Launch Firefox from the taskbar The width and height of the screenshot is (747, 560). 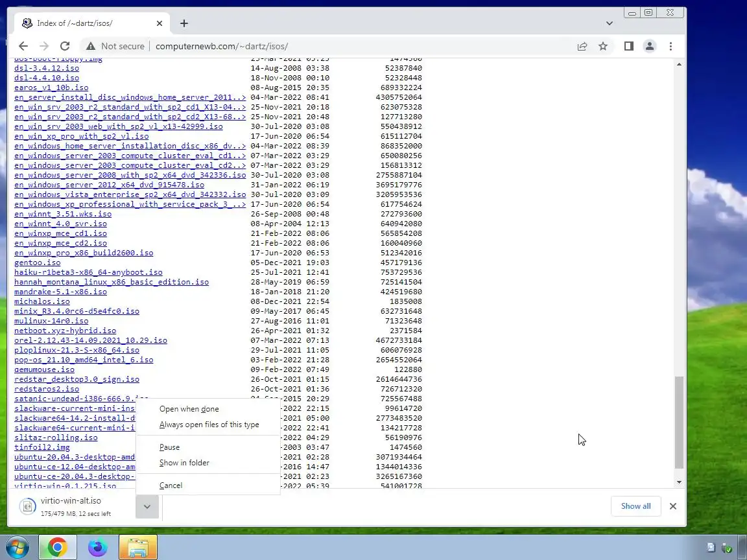(98, 547)
